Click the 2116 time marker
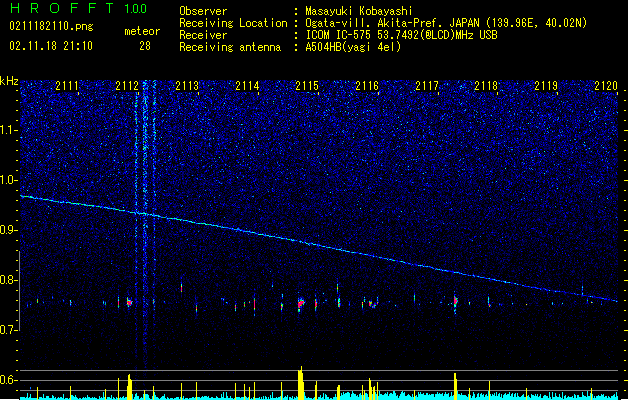This screenshot has height=400, width=629. (x=367, y=85)
